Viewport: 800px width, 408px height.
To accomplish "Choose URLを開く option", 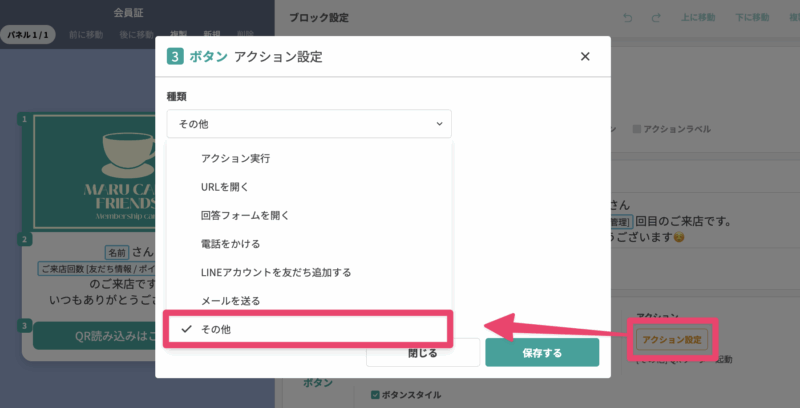I will click(224, 187).
